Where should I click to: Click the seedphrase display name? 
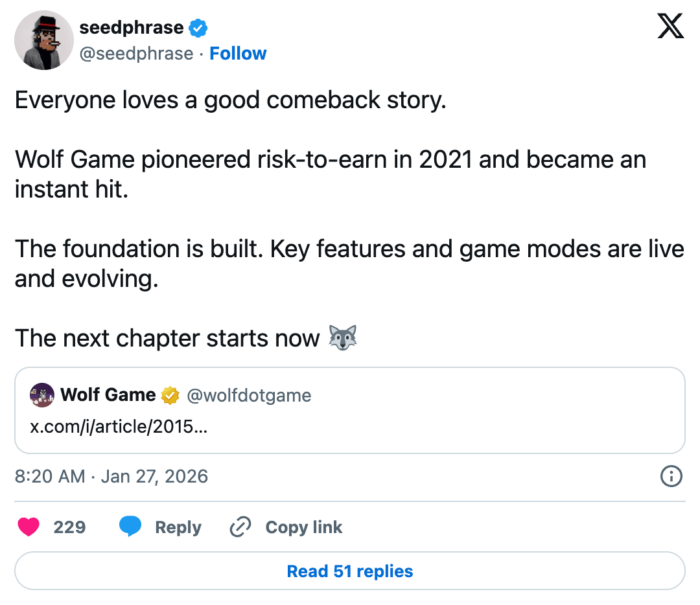click(131, 28)
